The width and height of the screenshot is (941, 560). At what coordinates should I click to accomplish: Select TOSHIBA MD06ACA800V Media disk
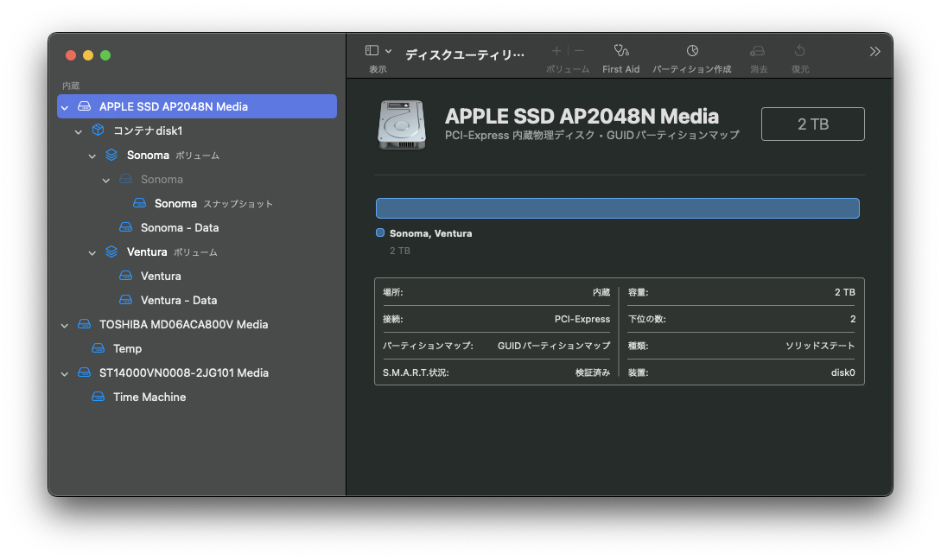(197, 324)
